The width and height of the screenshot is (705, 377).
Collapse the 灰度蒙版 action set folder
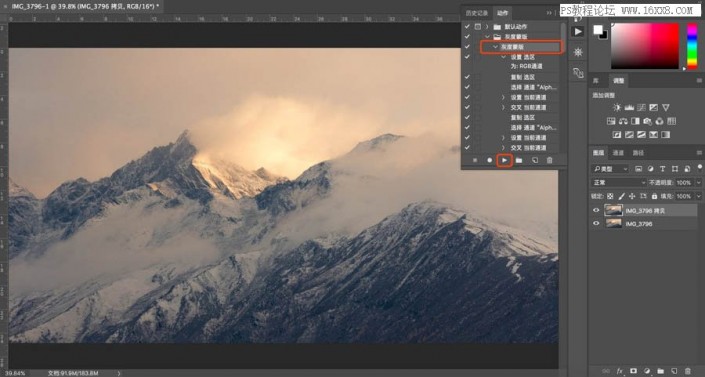(x=487, y=36)
